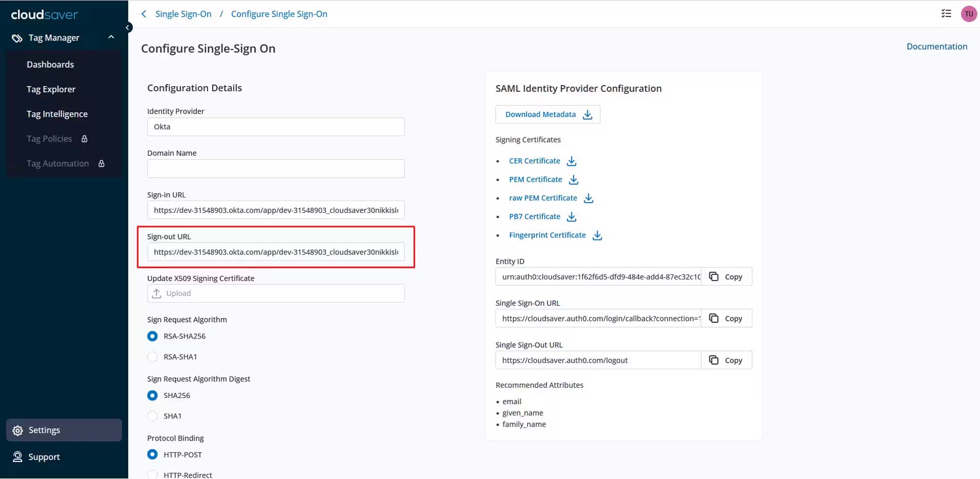The height and width of the screenshot is (479, 980).
Task: Open the checklist icon in the top bar
Action: point(946,14)
